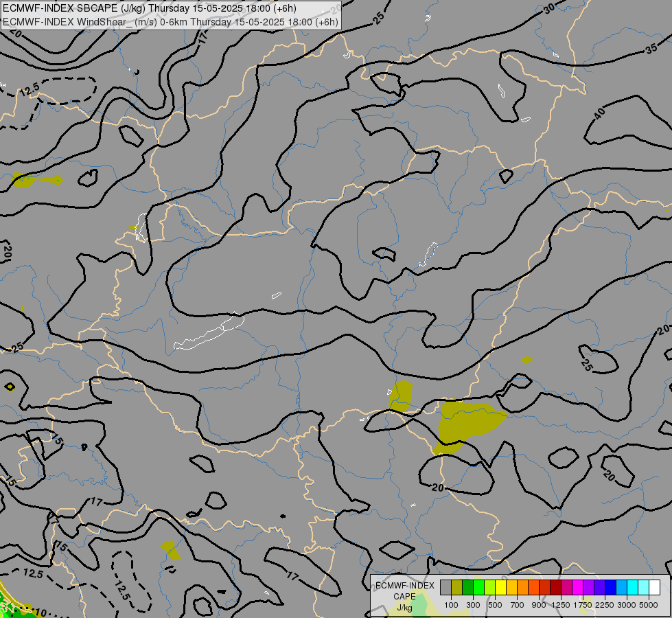672x618 pixels.
Task: Pick the pure yellow legend swatch
Action: coord(500,587)
